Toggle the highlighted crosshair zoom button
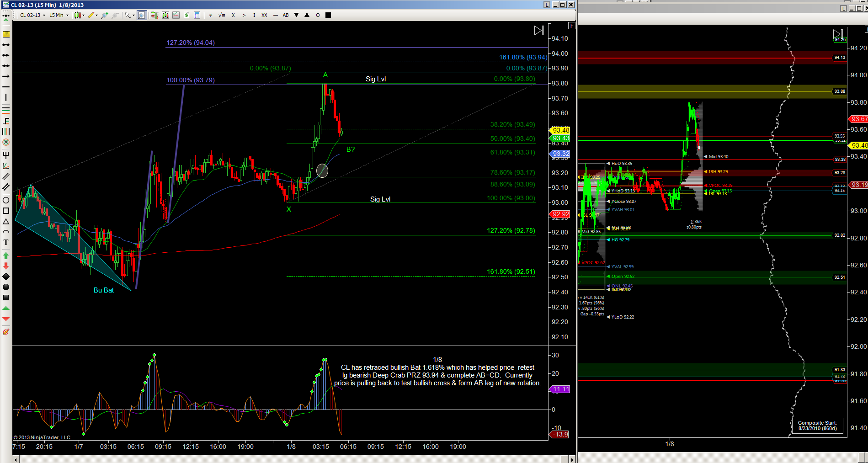868x463 pixels. 142,15
